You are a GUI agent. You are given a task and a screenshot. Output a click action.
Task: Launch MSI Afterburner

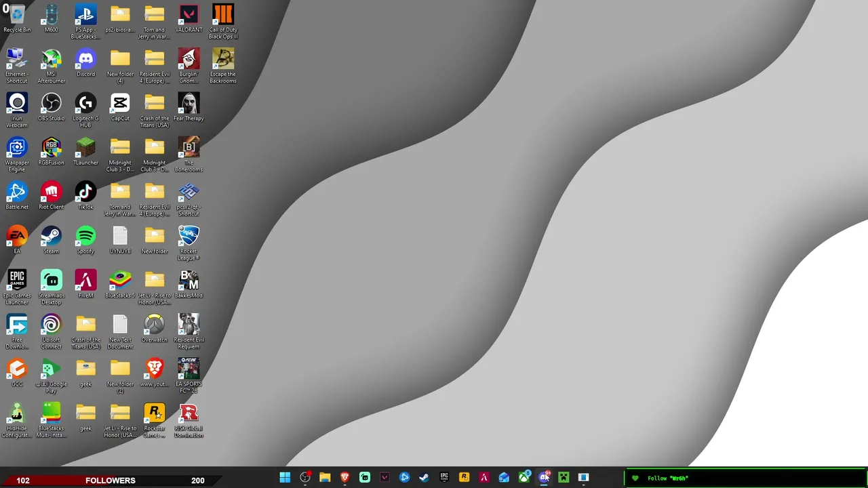click(x=52, y=66)
